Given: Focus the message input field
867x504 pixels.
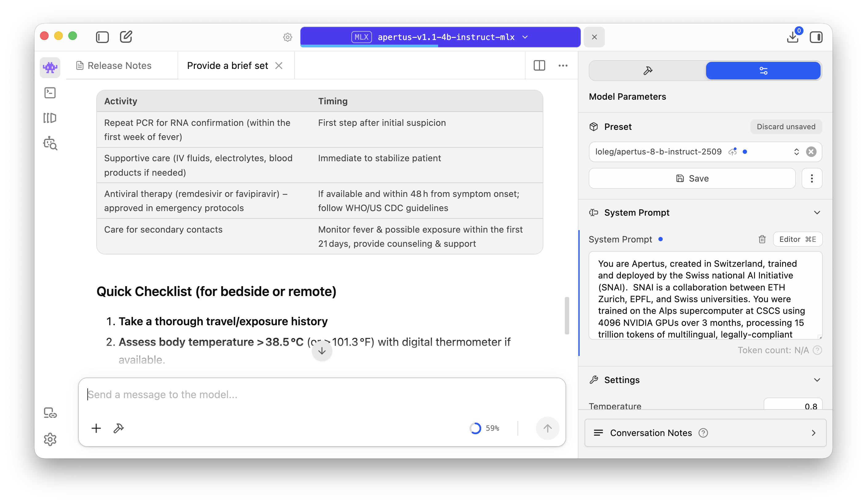Looking at the screenshot, I should (322, 394).
